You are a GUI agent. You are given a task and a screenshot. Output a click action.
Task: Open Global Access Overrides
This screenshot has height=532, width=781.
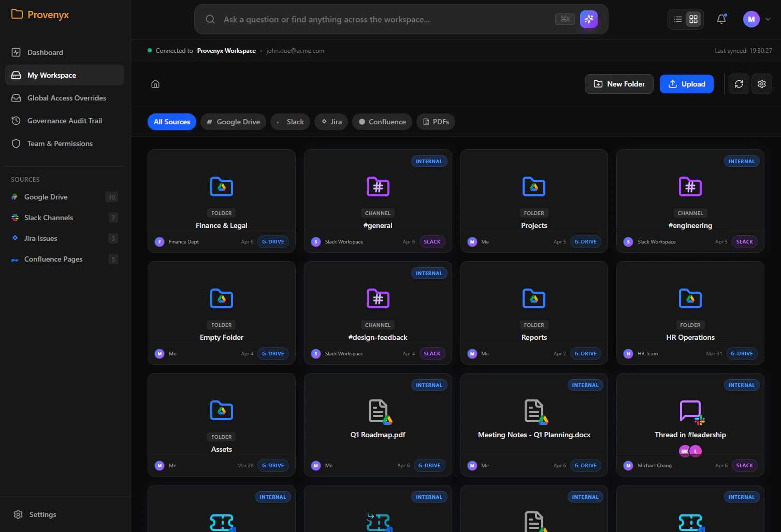(x=64, y=98)
